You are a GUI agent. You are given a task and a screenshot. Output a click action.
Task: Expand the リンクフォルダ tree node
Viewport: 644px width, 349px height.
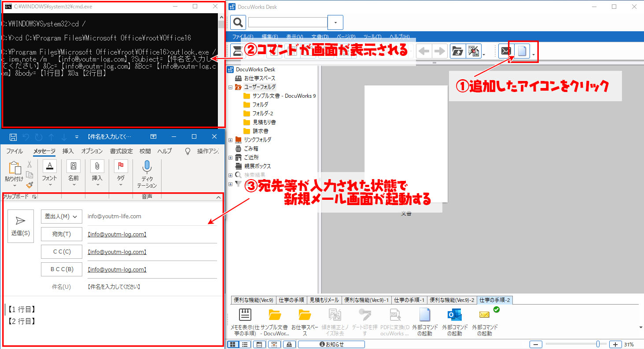point(230,140)
